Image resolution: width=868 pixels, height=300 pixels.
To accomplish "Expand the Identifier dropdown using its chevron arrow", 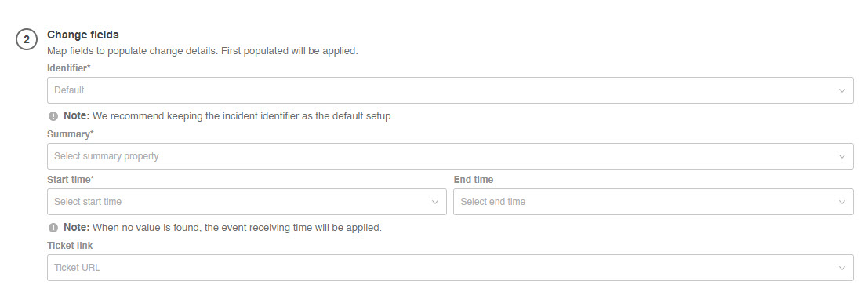I will point(841,90).
